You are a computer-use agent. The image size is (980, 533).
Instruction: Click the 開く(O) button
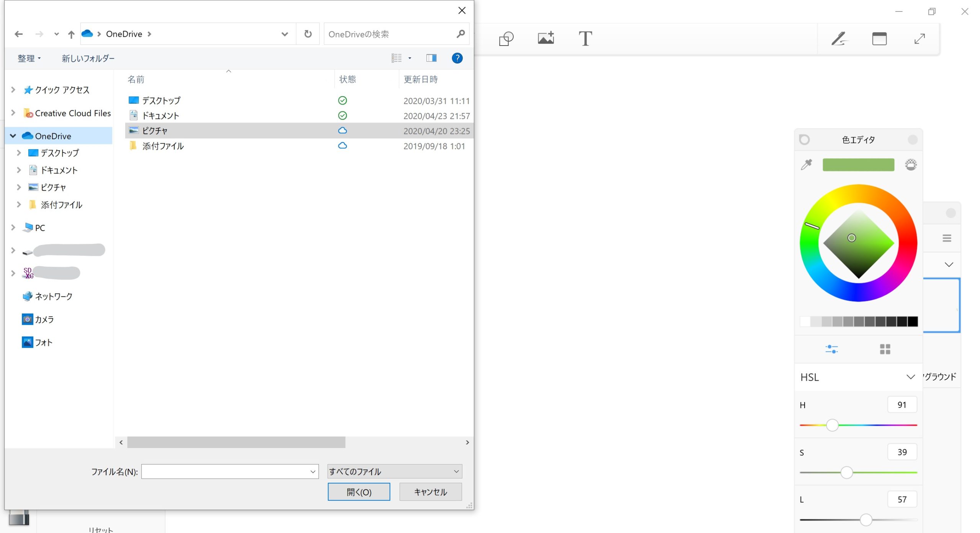click(359, 492)
